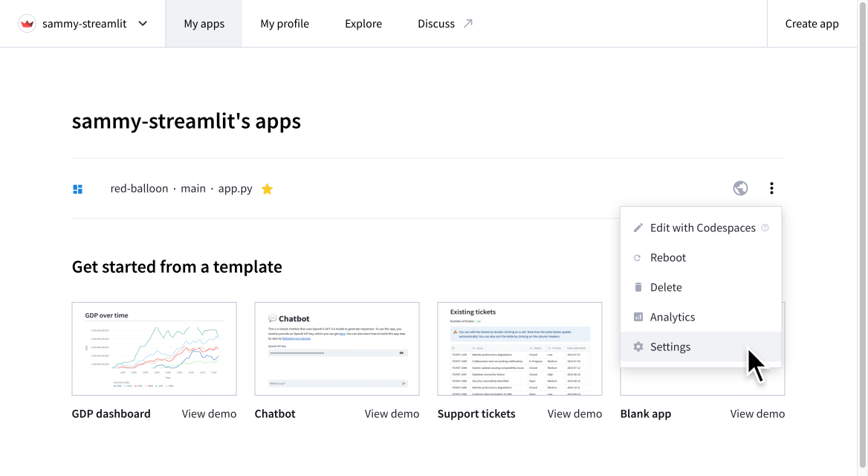This screenshot has height=476, width=868.
Task: Unfavorite red-balloon by clicking its star
Action: point(267,188)
